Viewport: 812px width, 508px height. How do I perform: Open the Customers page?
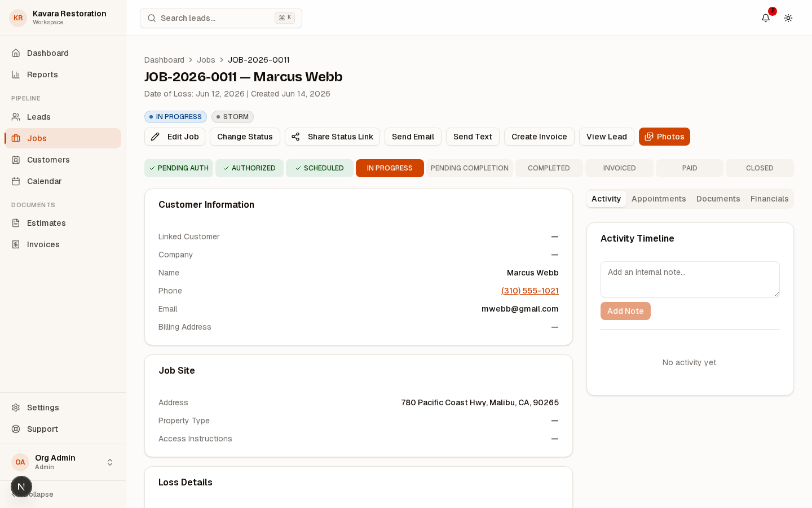tap(63, 160)
